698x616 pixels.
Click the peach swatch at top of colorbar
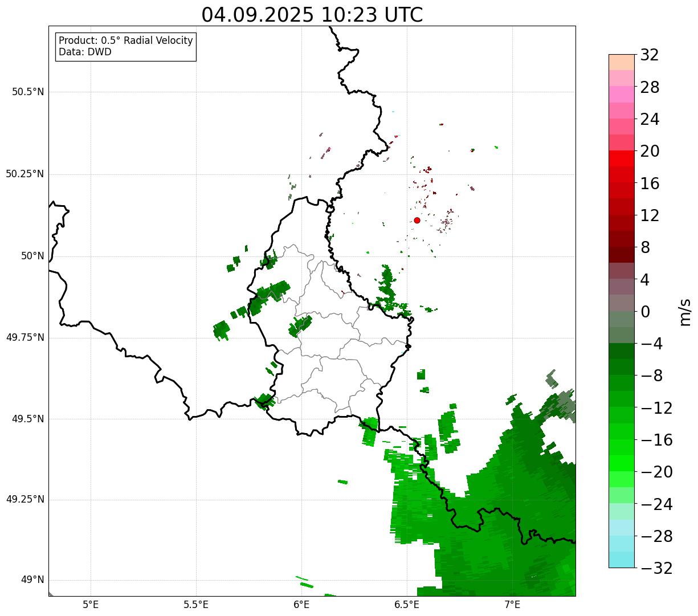(x=621, y=62)
